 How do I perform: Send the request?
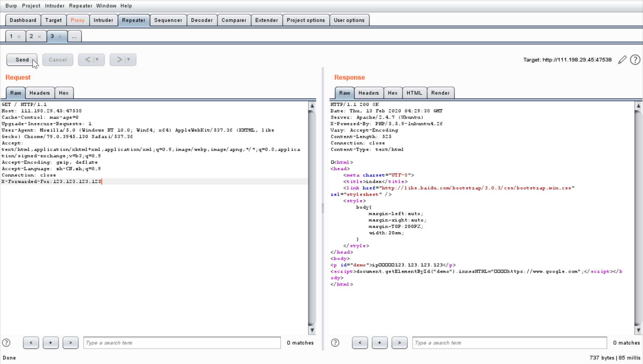(x=22, y=60)
